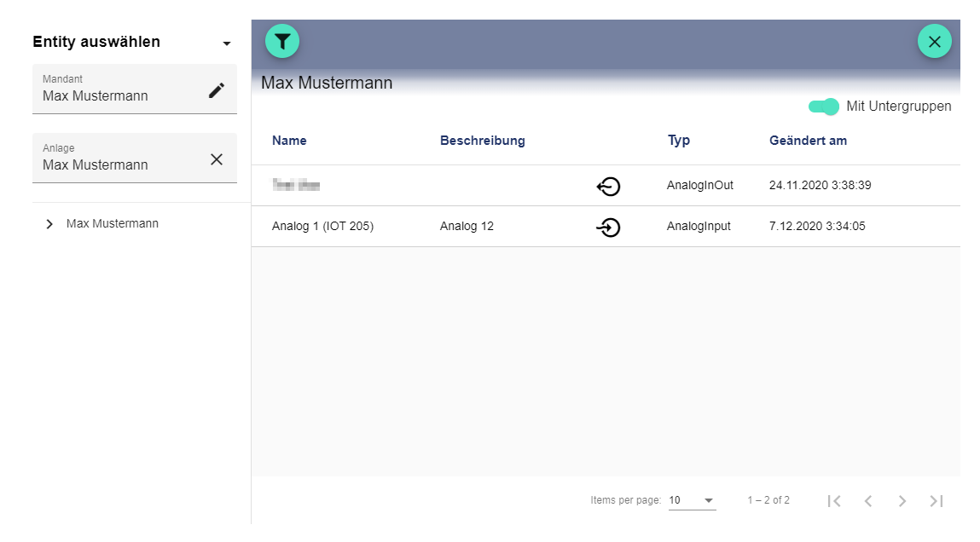Go to the first page with the pagination icon
This screenshot has width=980, height=542.
click(833, 500)
